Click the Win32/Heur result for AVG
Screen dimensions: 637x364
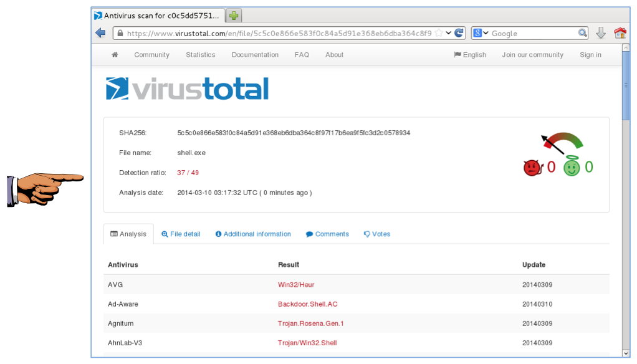[x=296, y=285]
